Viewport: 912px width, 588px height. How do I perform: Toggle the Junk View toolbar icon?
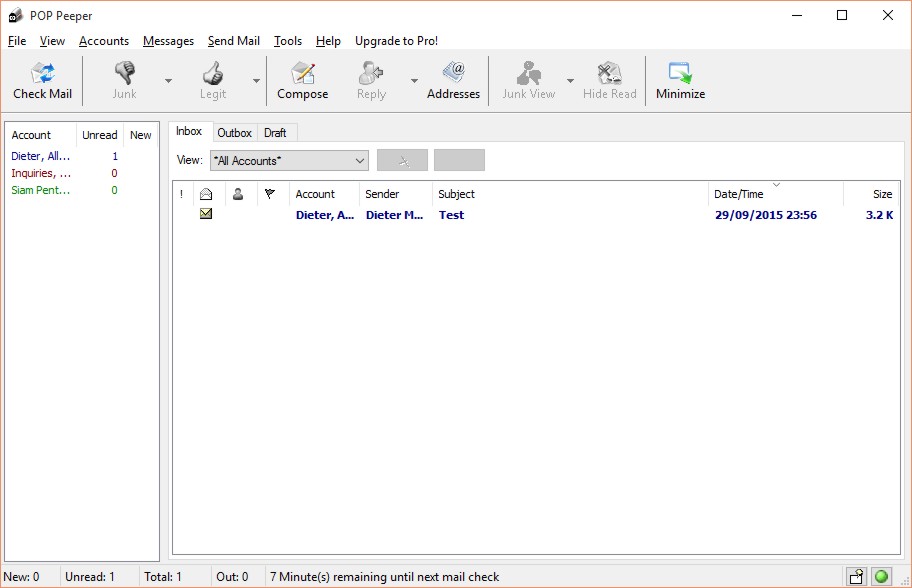pyautogui.click(x=529, y=73)
